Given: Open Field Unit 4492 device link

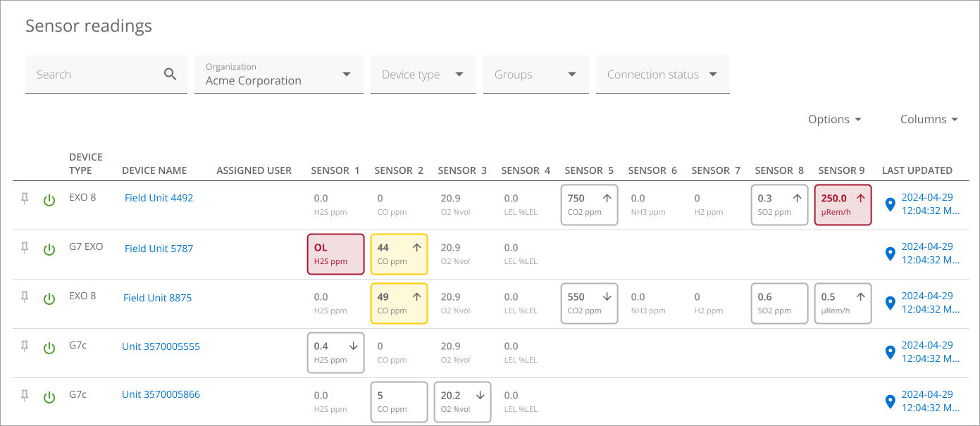Looking at the screenshot, I should 159,198.
